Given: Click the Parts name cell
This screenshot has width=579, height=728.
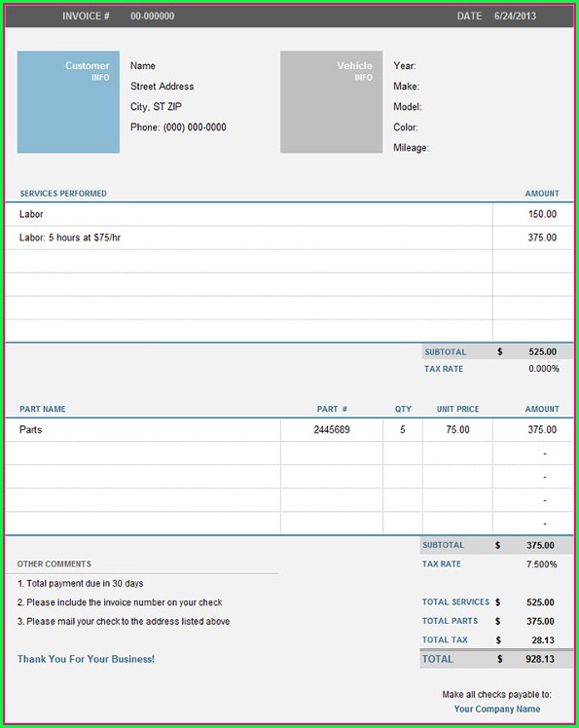Looking at the screenshot, I should coord(143,430).
